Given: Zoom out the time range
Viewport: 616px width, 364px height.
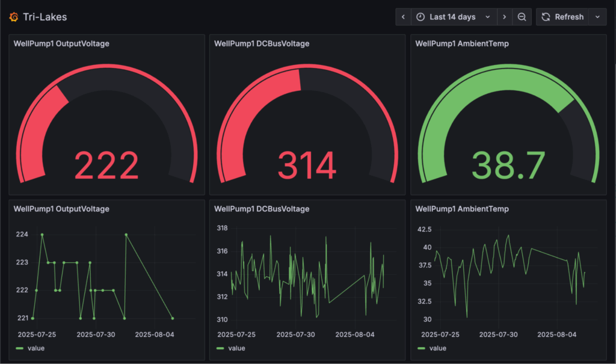Looking at the screenshot, I should (x=522, y=17).
